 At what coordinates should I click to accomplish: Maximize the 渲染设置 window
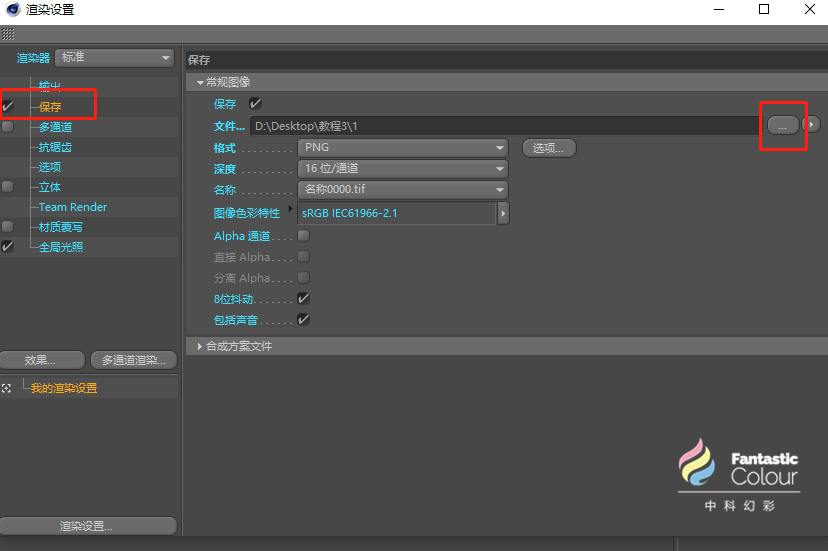click(x=764, y=10)
